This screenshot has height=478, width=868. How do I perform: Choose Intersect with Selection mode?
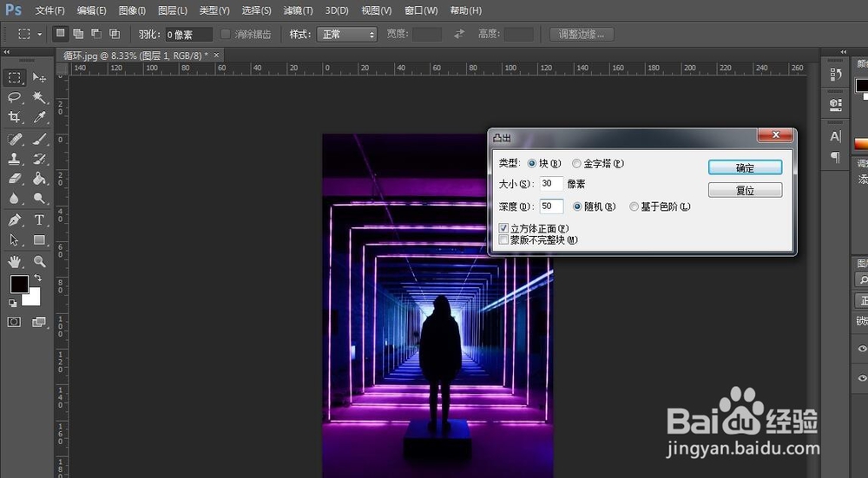tap(115, 34)
